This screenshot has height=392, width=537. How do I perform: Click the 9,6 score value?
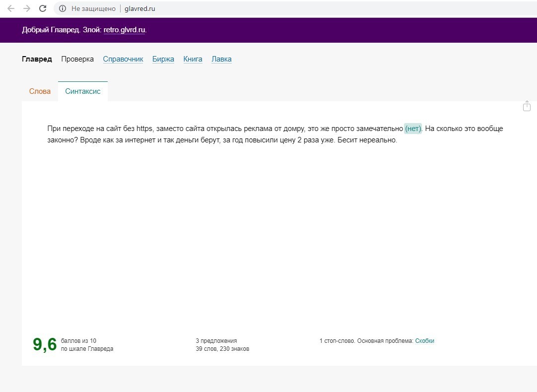(x=45, y=344)
